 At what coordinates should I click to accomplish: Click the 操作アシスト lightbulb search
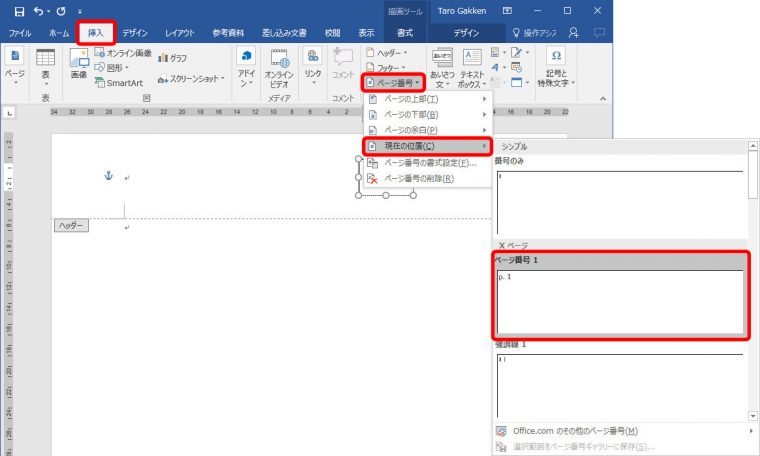pos(535,33)
